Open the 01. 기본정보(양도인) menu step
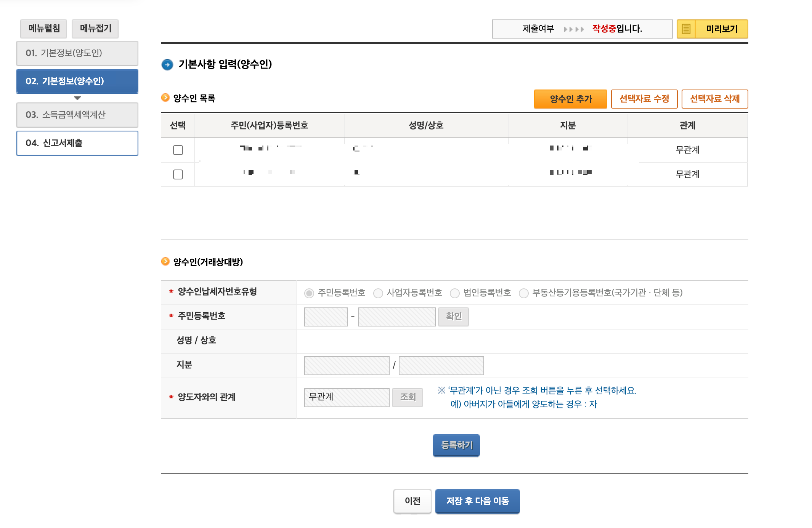The width and height of the screenshot is (812, 528). pos(77,53)
